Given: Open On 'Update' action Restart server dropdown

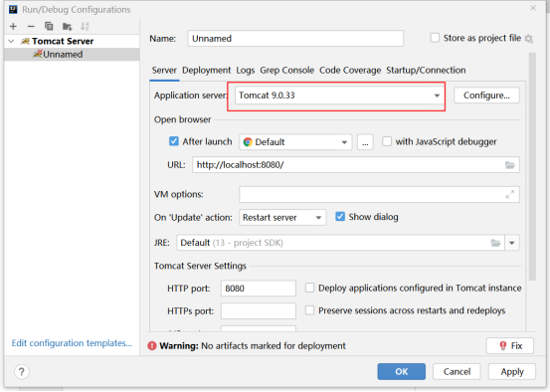Looking at the screenshot, I should coord(282,218).
